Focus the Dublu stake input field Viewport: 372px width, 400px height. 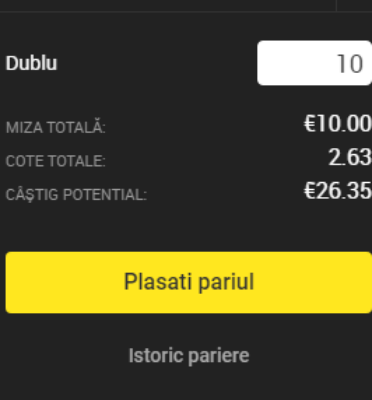point(314,63)
